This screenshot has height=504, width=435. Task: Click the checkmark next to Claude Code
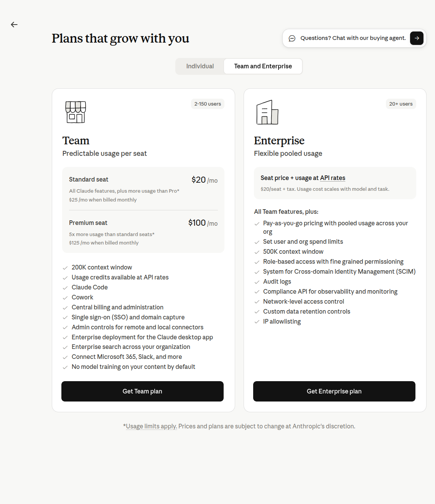click(65, 288)
